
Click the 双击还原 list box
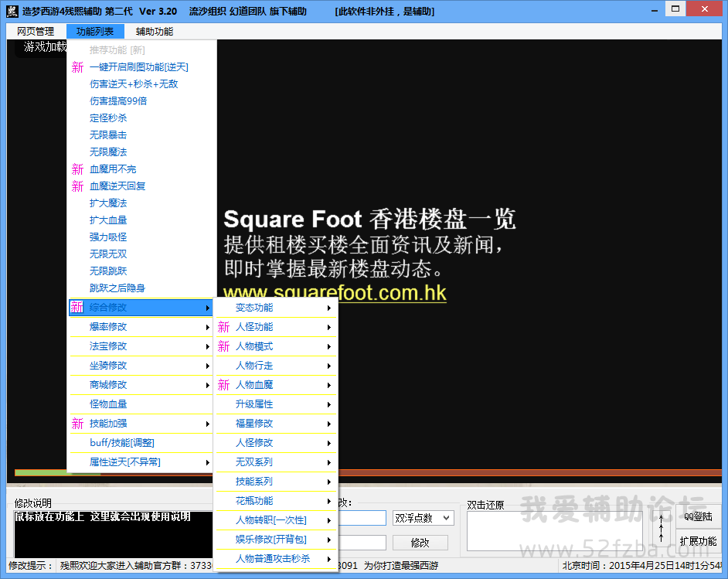(554, 531)
